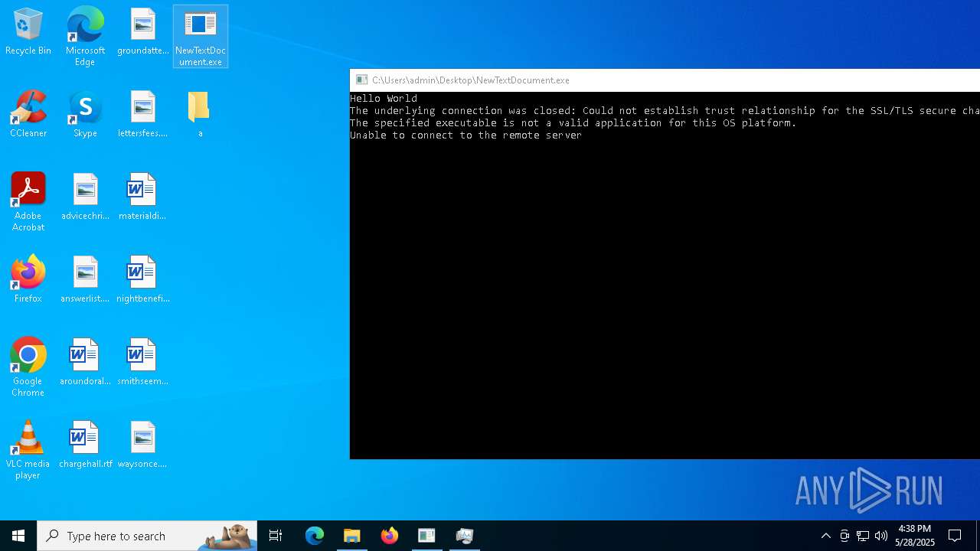The height and width of the screenshot is (551, 980).
Task: Launch Microsoft Edge from desktop shortcut
Action: [85, 36]
